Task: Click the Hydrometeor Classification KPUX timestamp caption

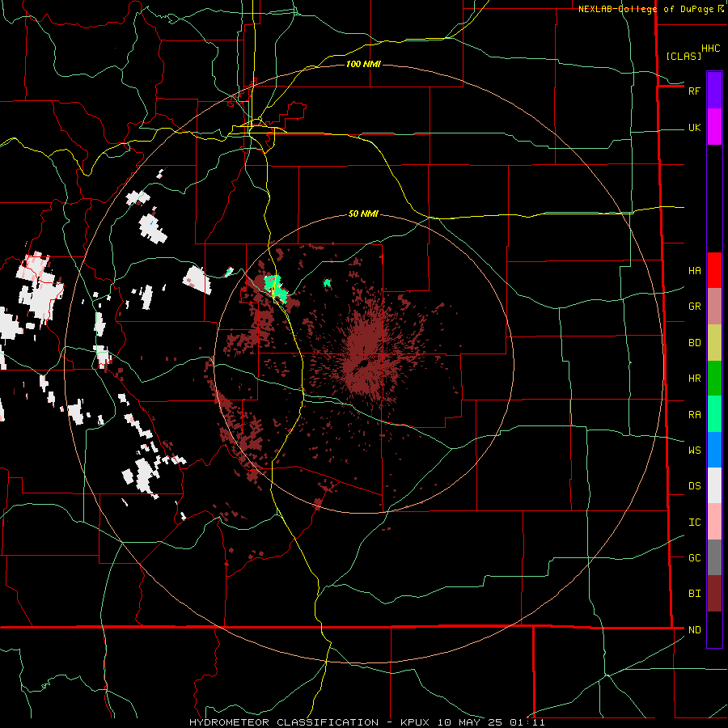Action: (x=366, y=722)
